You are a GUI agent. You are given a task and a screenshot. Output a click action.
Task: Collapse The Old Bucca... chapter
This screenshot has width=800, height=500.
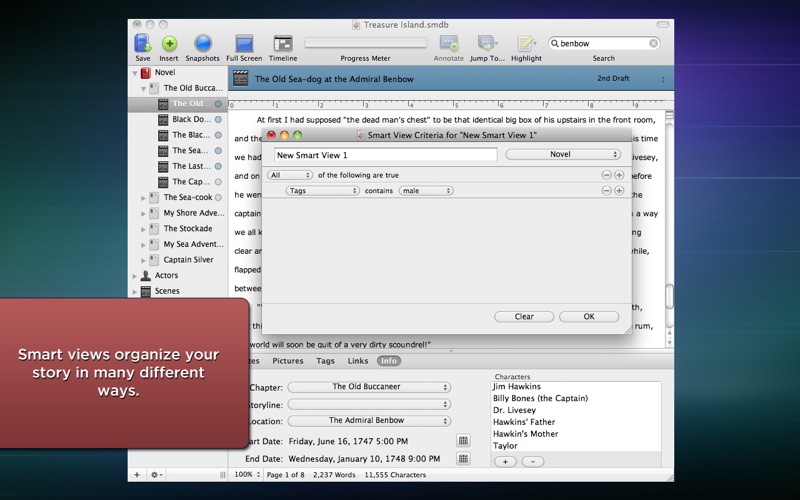[143, 89]
